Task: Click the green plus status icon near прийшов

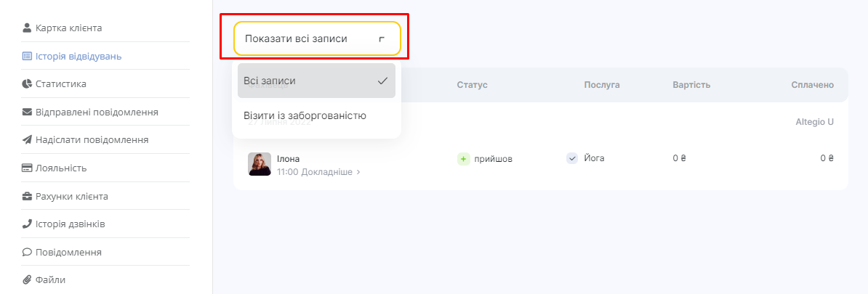Action: click(x=463, y=158)
